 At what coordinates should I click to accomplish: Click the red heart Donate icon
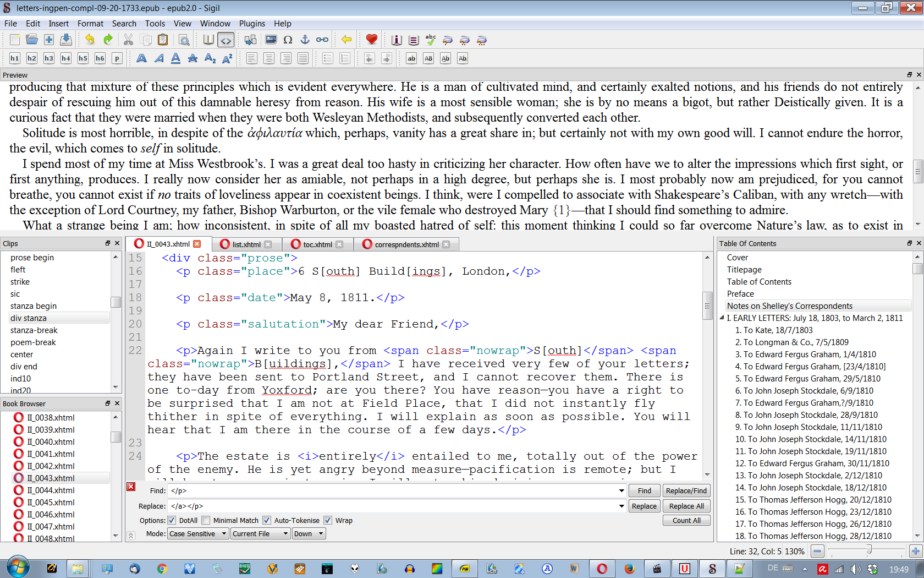(x=371, y=40)
